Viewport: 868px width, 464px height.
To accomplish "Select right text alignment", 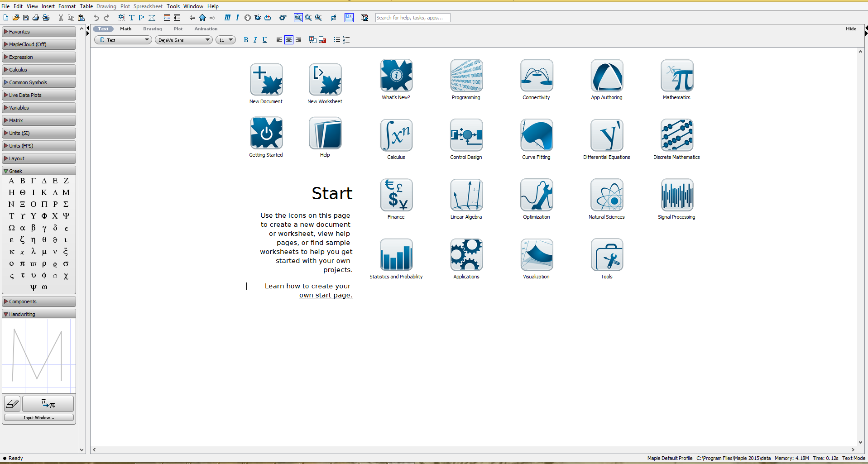I will [x=298, y=40].
